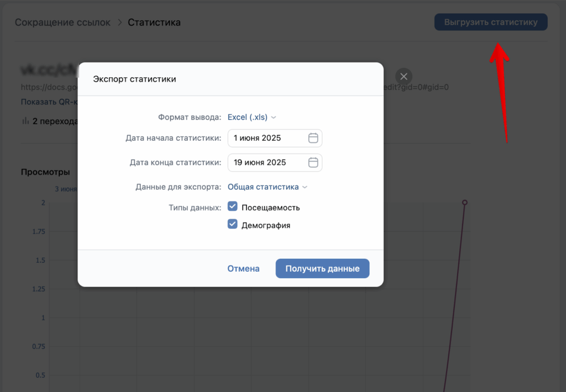This screenshot has width=566, height=392.
Task: Close the export statistics dialog
Action: click(x=403, y=76)
